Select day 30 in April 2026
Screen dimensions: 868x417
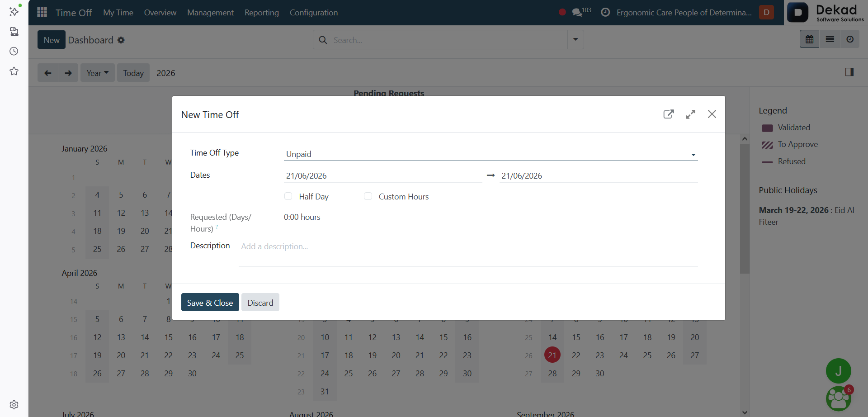192,374
